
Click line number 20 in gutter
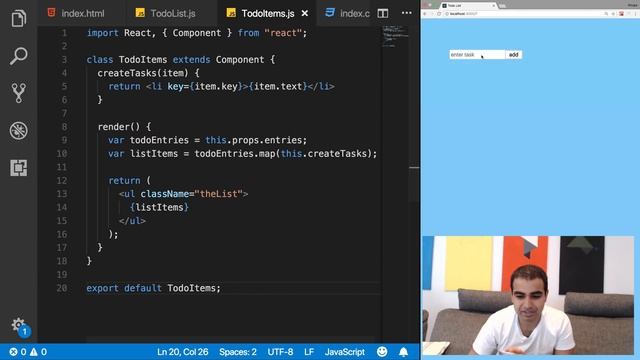(62, 288)
